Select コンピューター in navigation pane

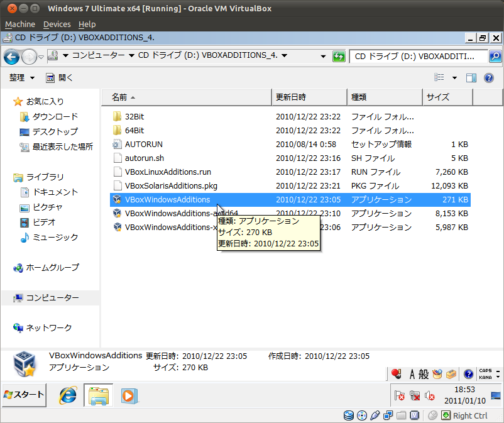point(46,298)
